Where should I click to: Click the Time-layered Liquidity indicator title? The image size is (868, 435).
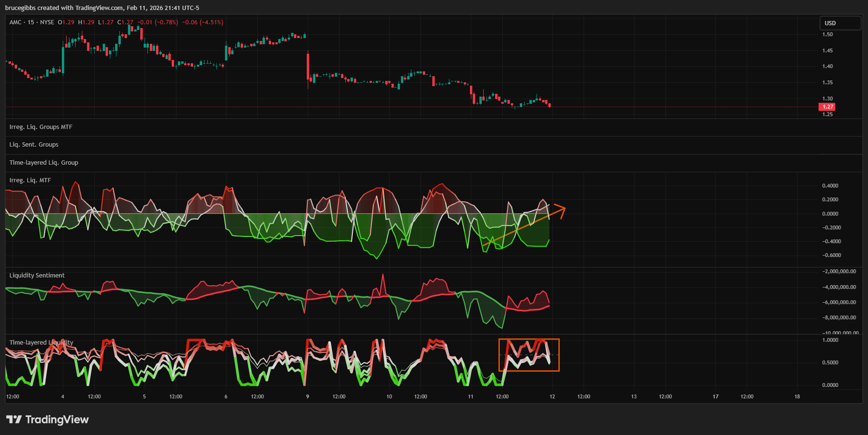point(41,343)
